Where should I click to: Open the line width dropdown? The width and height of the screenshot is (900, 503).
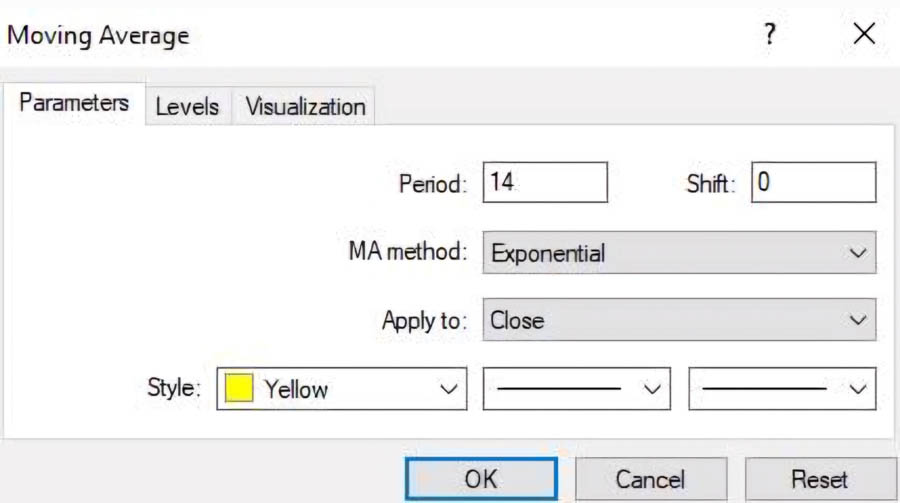782,389
